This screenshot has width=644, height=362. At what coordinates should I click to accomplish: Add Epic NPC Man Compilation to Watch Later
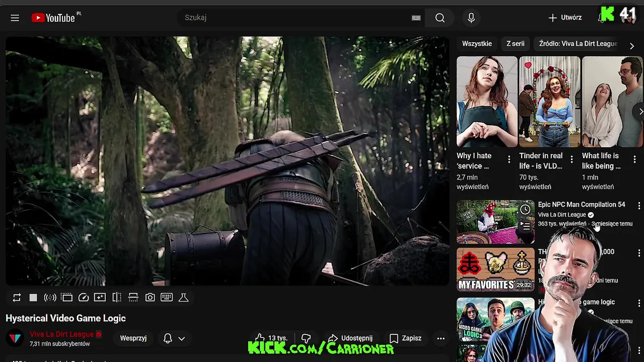point(525,209)
